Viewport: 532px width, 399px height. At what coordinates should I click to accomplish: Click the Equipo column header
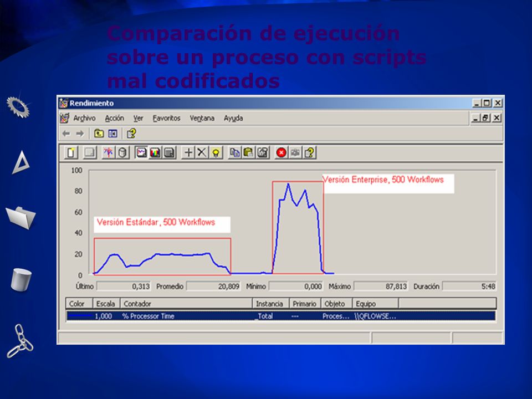[x=375, y=304]
